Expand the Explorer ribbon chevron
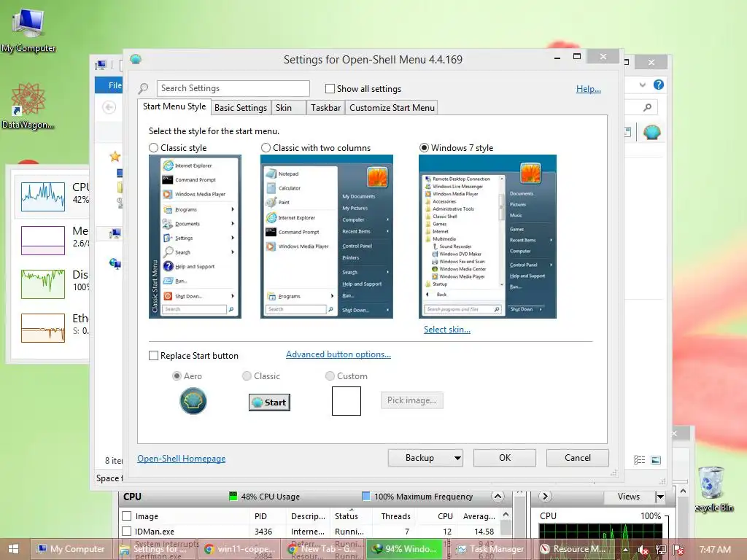Viewport: 747px width, 560px height. (643, 85)
